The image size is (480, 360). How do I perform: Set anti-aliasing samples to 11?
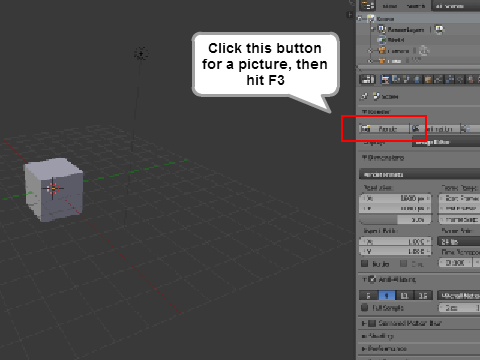pos(404,295)
